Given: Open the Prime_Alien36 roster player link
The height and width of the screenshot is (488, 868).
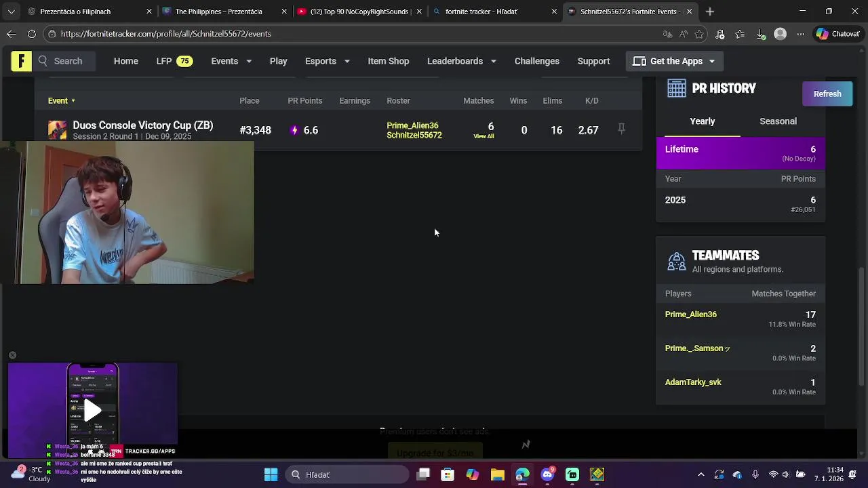Looking at the screenshot, I should point(412,125).
